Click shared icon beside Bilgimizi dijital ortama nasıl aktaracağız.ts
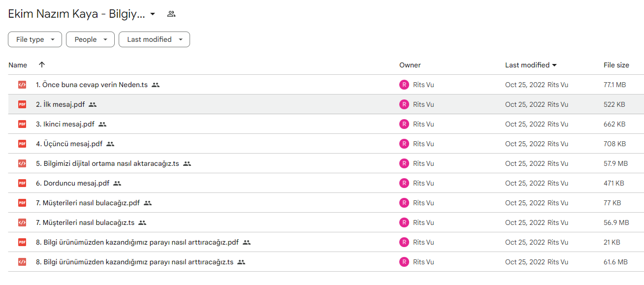Viewport: 644px width, 285px height. (187, 163)
